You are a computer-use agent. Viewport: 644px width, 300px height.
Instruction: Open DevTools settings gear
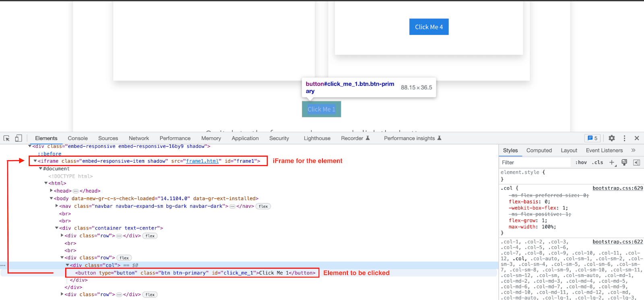point(611,138)
